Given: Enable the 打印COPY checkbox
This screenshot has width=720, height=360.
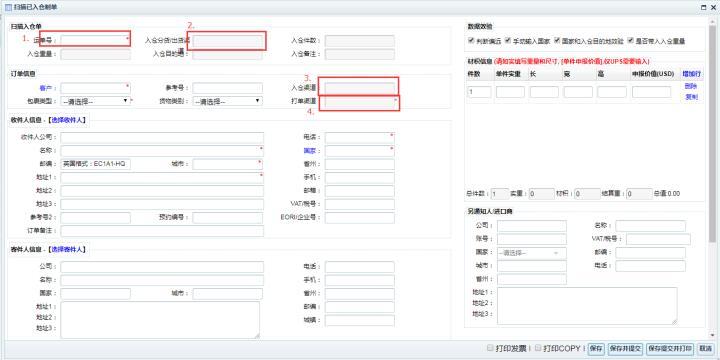Looking at the screenshot, I should [x=539, y=348].
